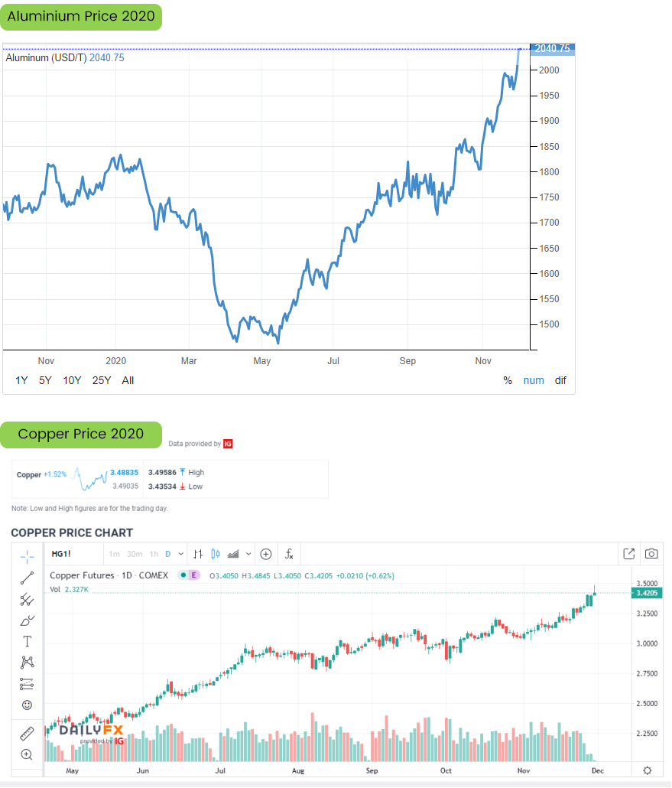Viewport: 672px width, 788px height.
Task: Activate the ruler measure tool
Action: pyautogui.click(x=27, y=734)
